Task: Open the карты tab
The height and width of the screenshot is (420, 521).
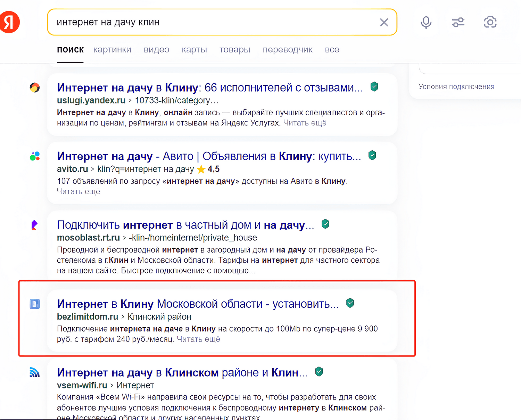Action: [x=194, y=50]
